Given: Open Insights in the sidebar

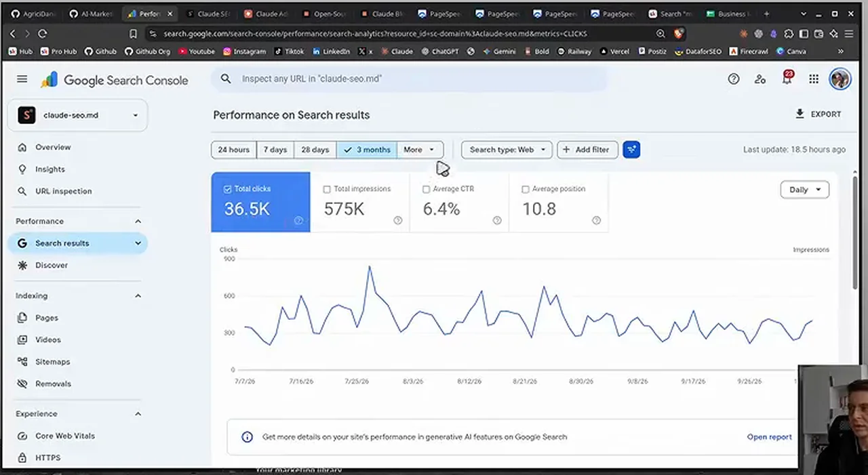Looking at the screenshot, I should click(50, 169).
